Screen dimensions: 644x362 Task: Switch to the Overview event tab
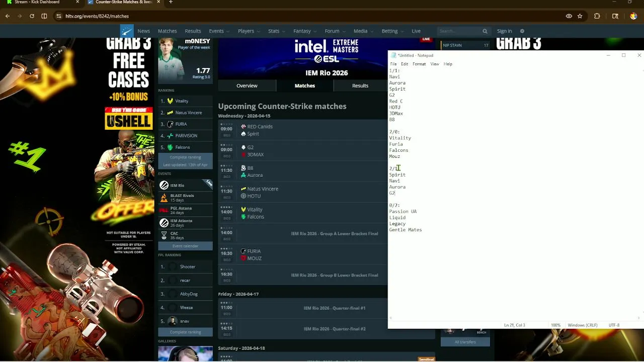(x=247, y=85)
